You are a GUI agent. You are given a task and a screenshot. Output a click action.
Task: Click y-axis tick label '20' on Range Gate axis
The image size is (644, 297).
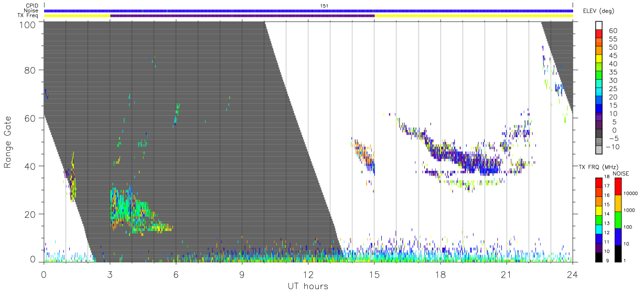(x=29, y=214)
